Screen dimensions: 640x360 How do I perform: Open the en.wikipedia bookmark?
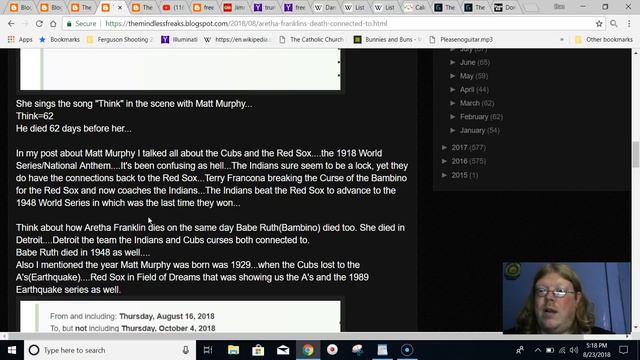[238, 40]
